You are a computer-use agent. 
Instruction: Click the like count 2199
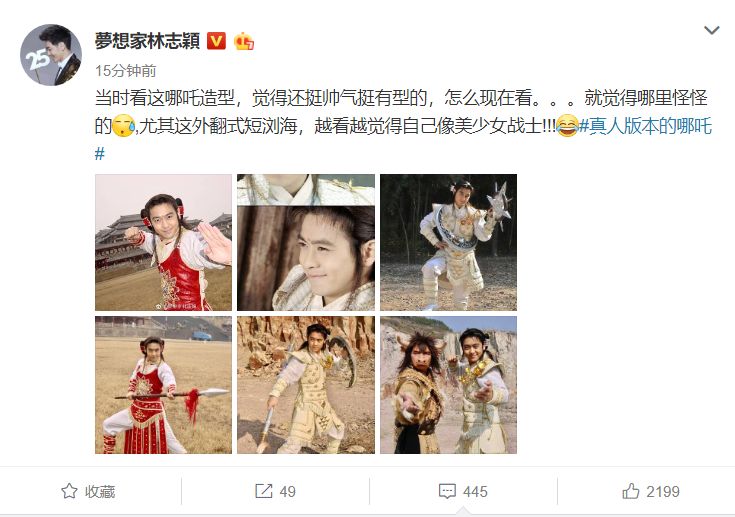click(663, 491)
